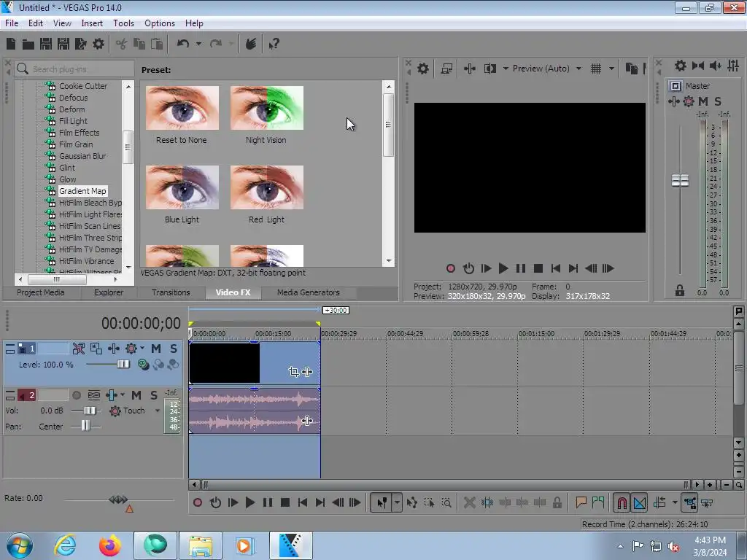Click Play button in timeline transport
747x560 pixels.
(x=250, y=502)
